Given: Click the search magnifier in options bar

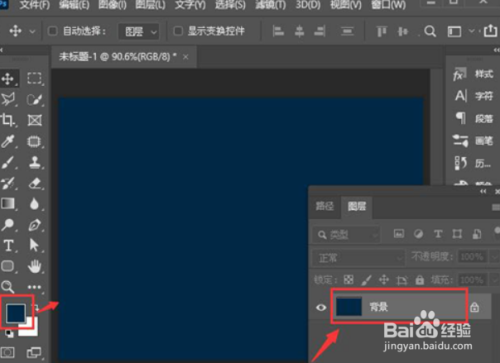Looking at the screenshot, I should 430,32.
